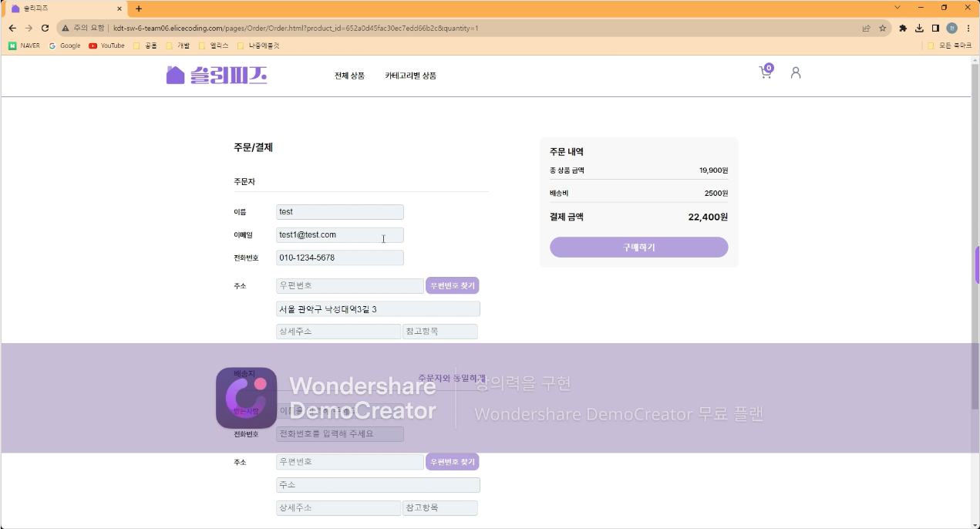The image size is (980, 529).
Task: Focus 주문자 우편번호 input
Action: coord(350,286)
